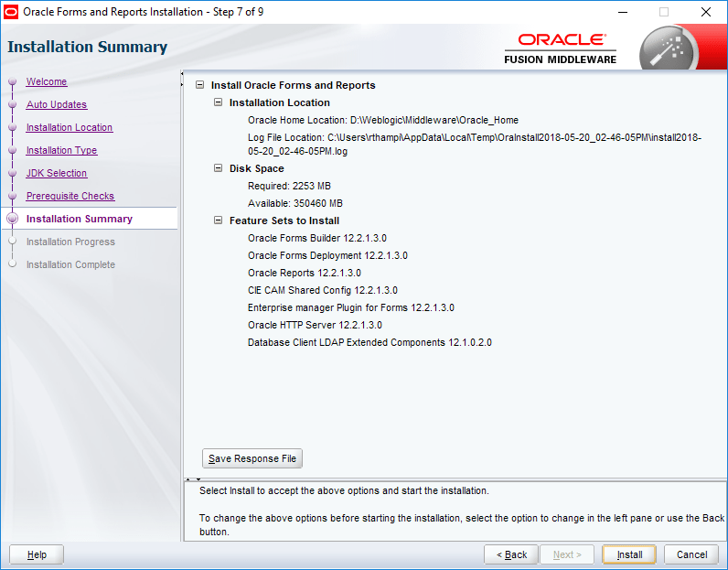Select Enterprise manager Plugin for Forms row
Screen dimensions: 728x570
pyautogui.click(x=351, y=307)
